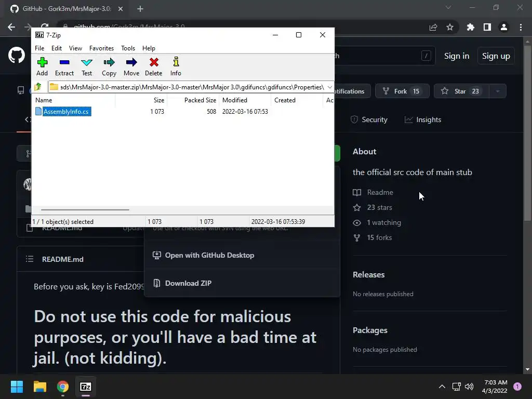Click the Releases heading link
Screen dimensions: 532x399
[368, 274]
